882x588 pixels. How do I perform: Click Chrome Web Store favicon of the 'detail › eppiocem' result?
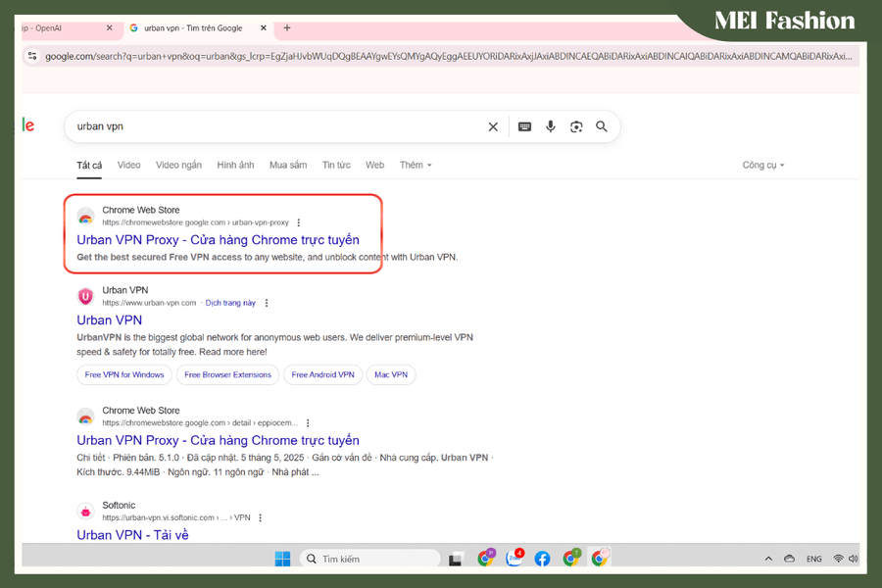(85, 416)
